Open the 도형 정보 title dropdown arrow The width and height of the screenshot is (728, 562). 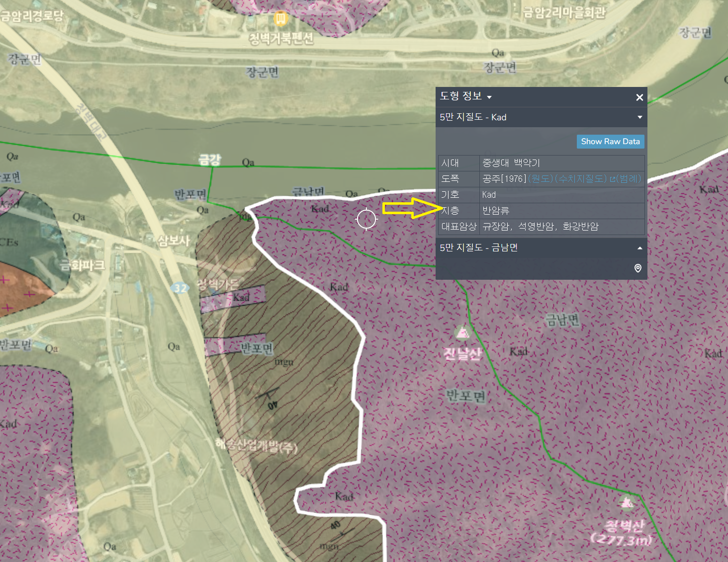[x=489, y=97]
